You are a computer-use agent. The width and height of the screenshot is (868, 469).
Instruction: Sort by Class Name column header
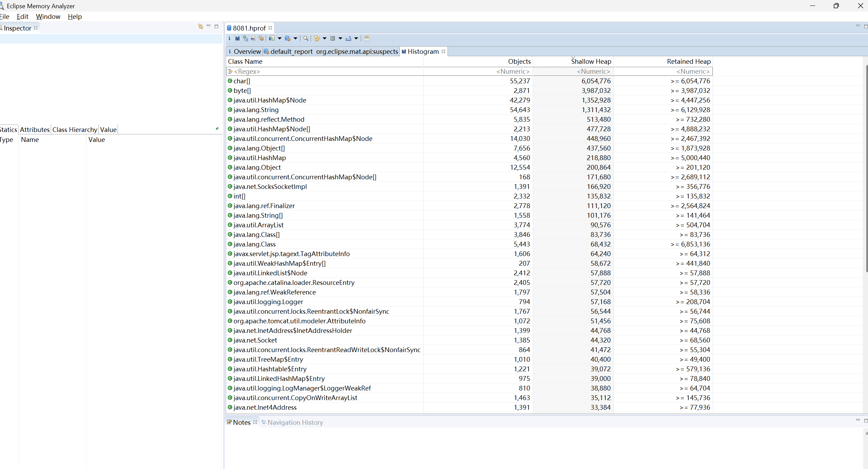(324, 61)
